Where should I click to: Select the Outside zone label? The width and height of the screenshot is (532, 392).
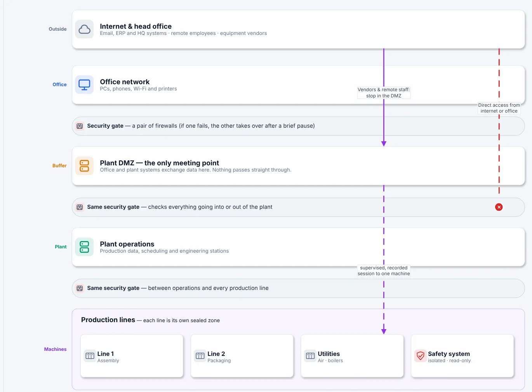[57, 29]
